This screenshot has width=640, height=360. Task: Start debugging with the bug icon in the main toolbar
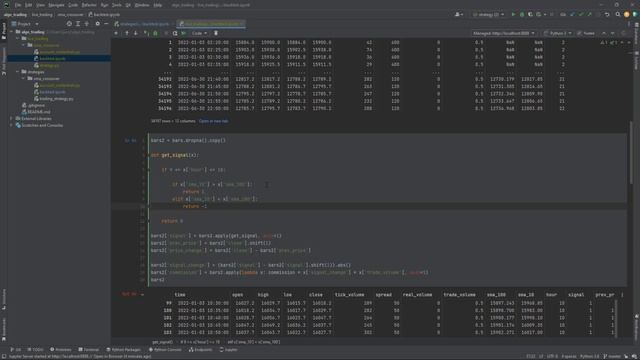point(522,14)
